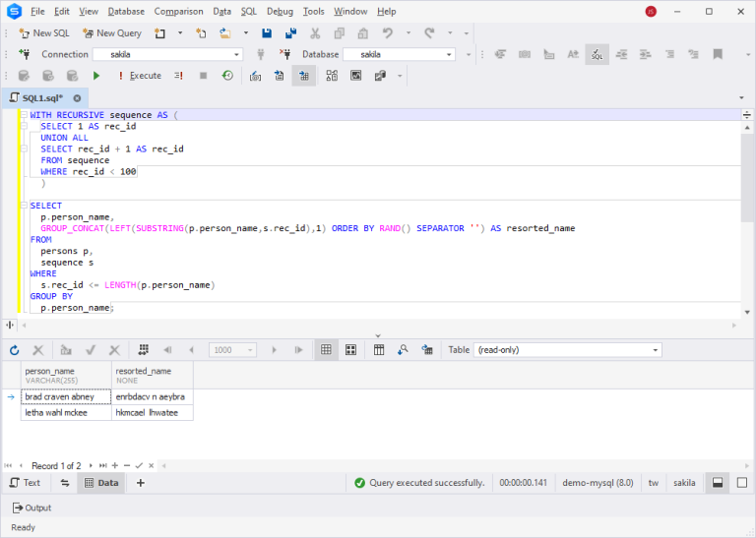756x538 pixels.
Task: Expand the Database sakila dropdown
Action: pyautogui.click(x=400, y=54)
